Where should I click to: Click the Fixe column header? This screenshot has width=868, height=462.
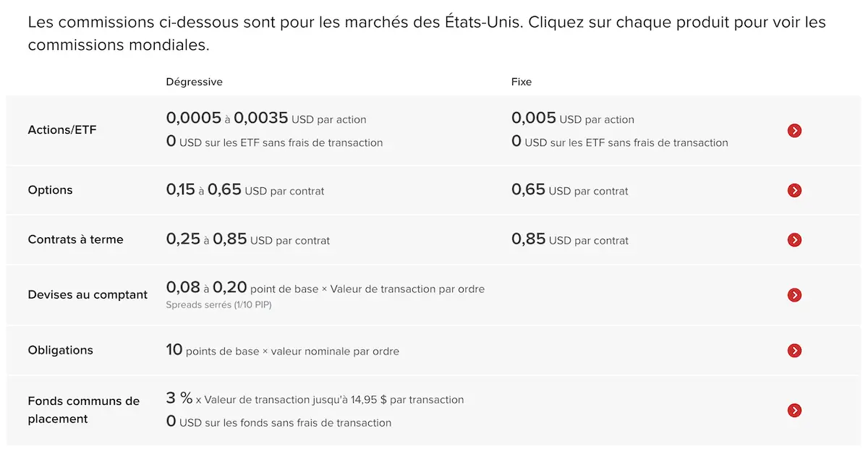[x=522, y=82]
